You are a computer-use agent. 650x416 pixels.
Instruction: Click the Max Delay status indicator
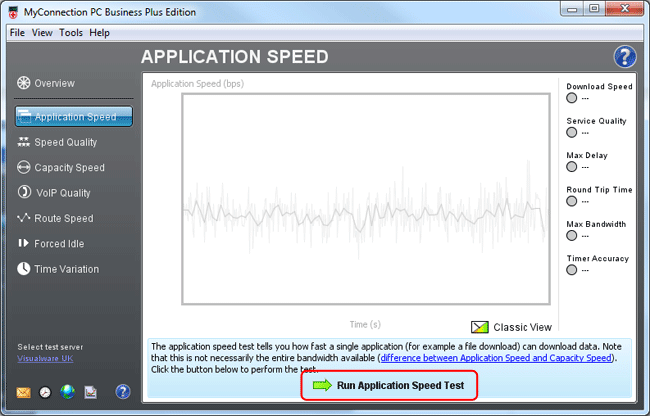(x=572, y=167)
